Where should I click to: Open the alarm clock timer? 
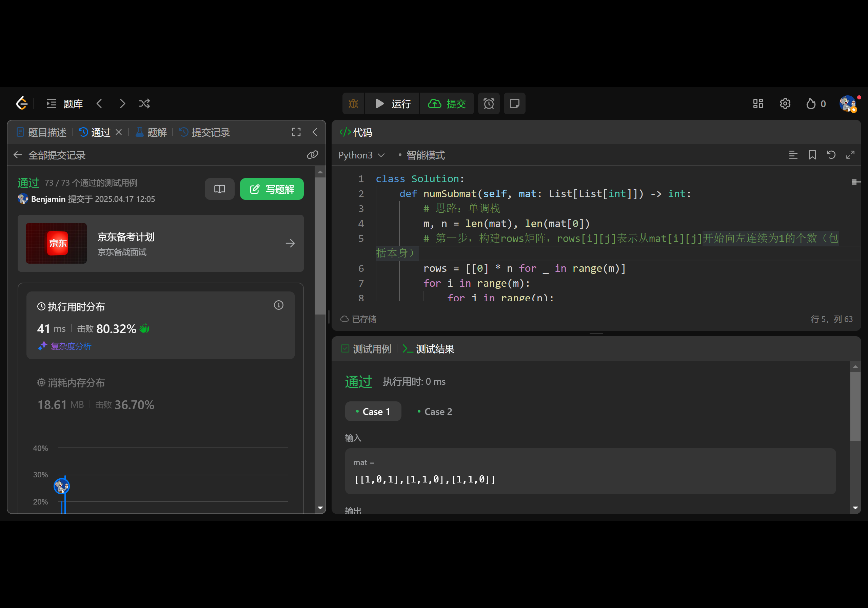point(489,104)
